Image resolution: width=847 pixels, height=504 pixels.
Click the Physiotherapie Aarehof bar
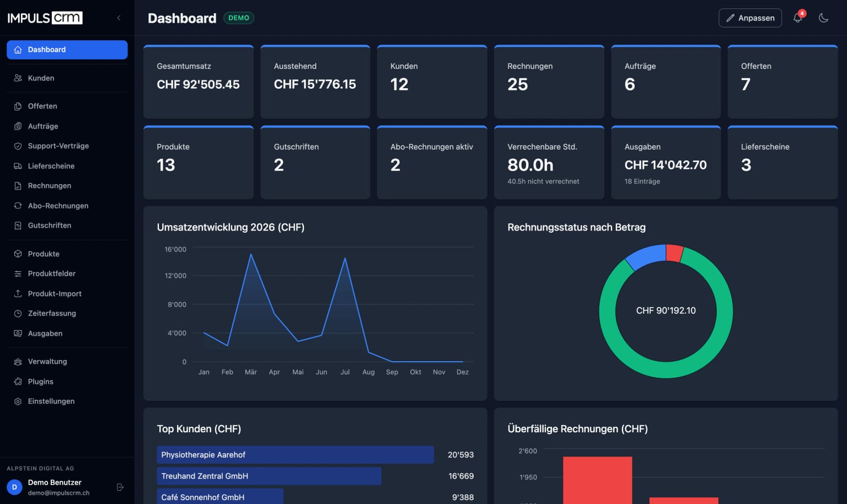click(x=296, y=455)
